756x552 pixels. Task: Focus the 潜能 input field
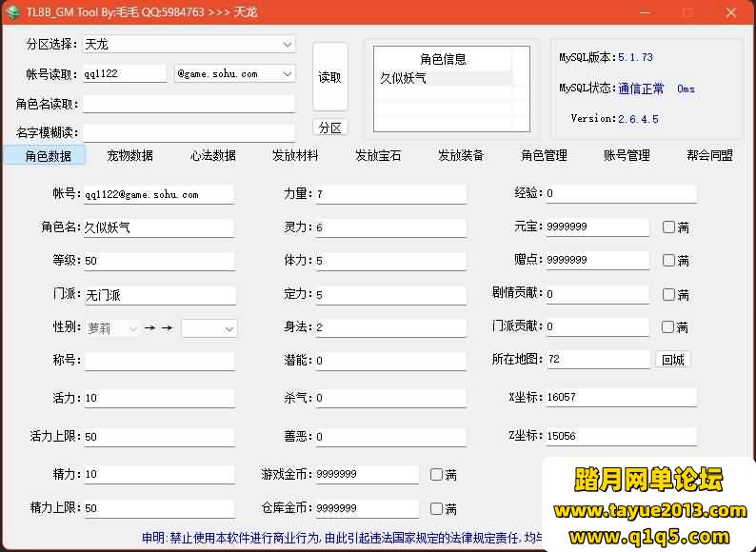391,361
